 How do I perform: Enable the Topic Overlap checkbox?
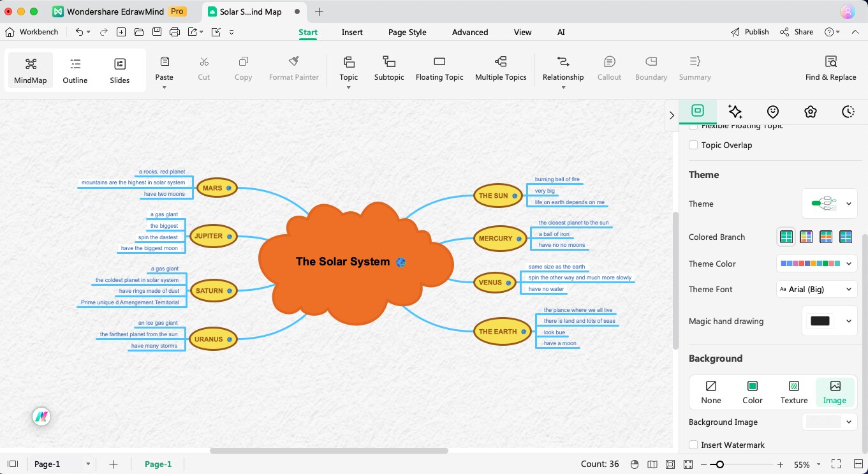point(693,145)
